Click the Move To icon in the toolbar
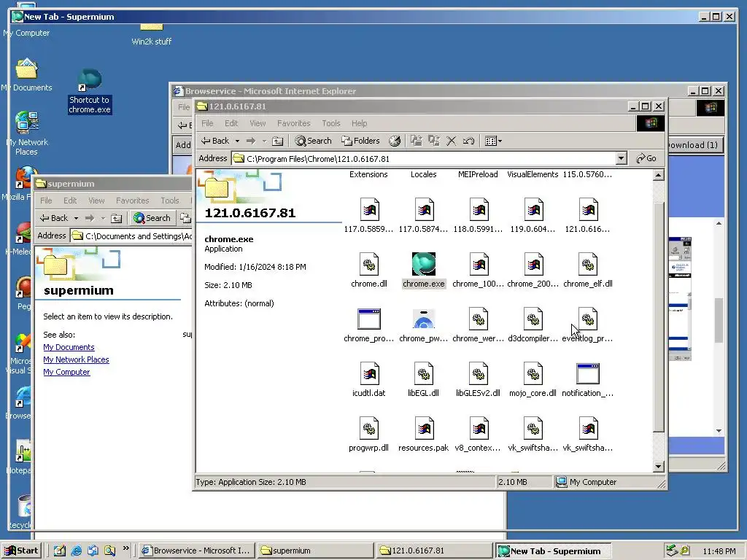Viewport: 747px width, 560px height. (417, 141)
